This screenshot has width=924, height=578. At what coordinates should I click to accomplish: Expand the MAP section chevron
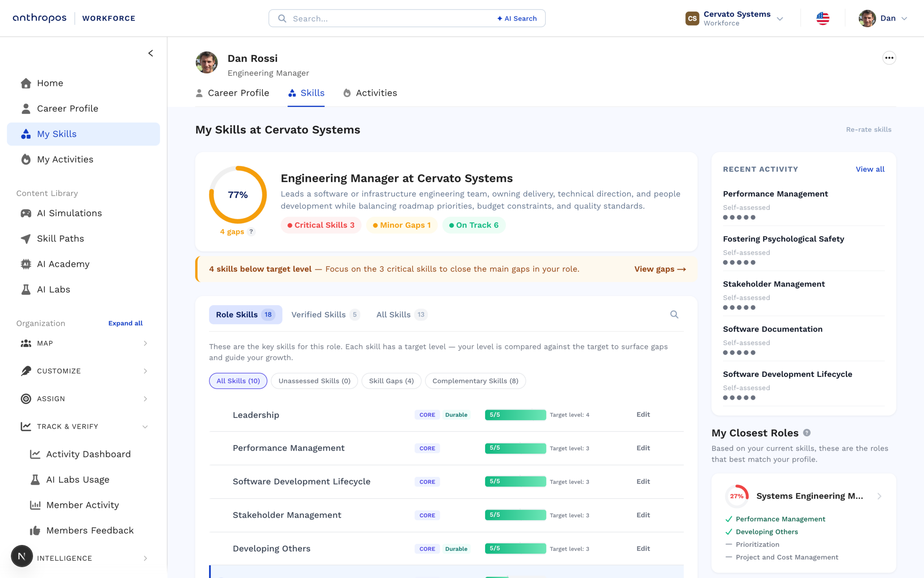(145, 343)
